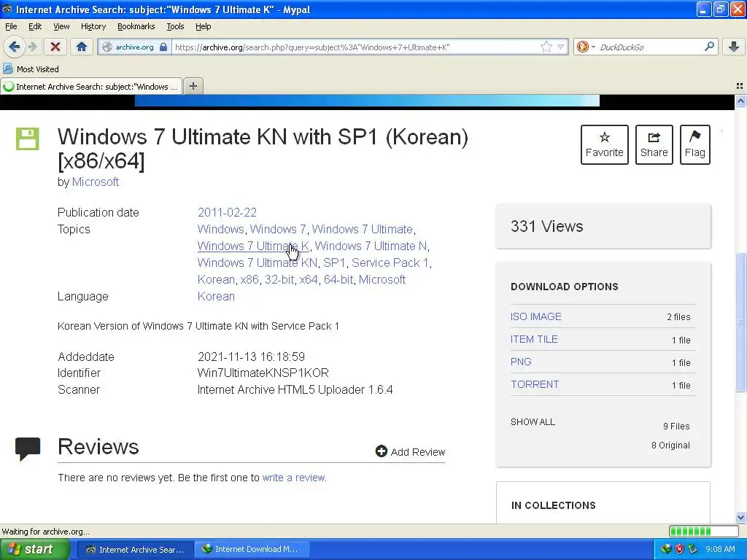The height and width of the screenshot is (560, 747).
Task: Click the padlock site security icon
Action: coord(163,47)
